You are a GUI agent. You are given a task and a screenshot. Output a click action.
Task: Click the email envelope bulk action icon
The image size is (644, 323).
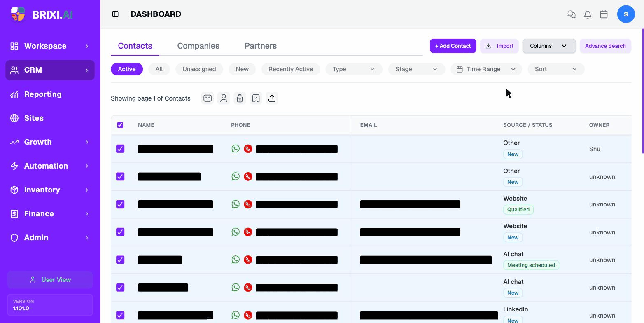pos(208,98)
